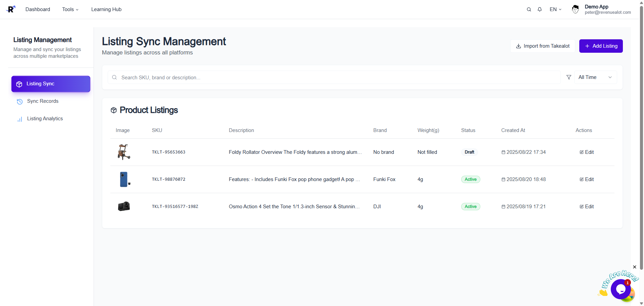
Task: Click the Funki Fox phone thumbnail
Action: click(x=125, y=179)
